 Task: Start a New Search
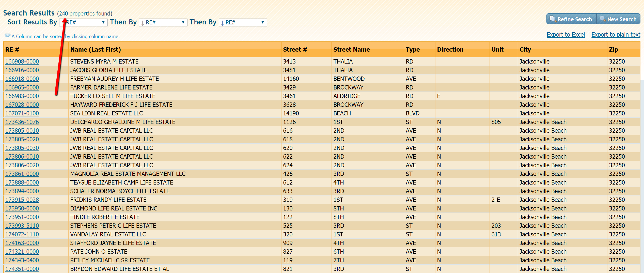[618, 19]
